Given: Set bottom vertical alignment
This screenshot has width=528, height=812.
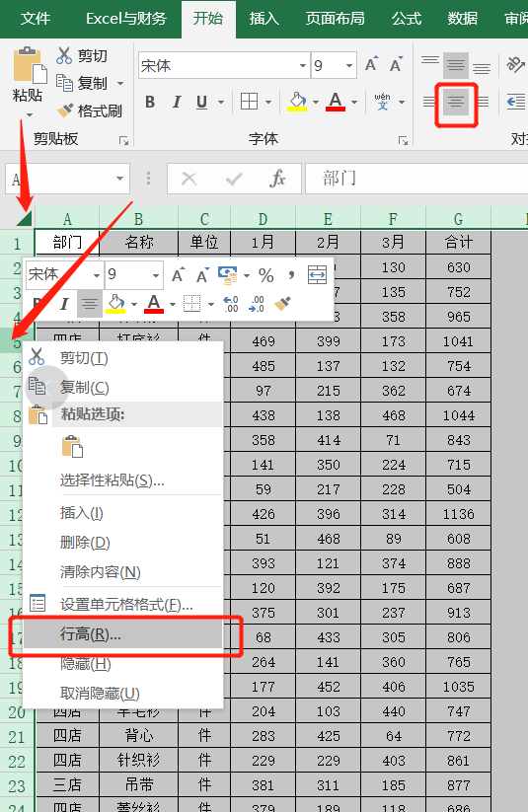Looking at the screenshot, I should tap(482, 67).
